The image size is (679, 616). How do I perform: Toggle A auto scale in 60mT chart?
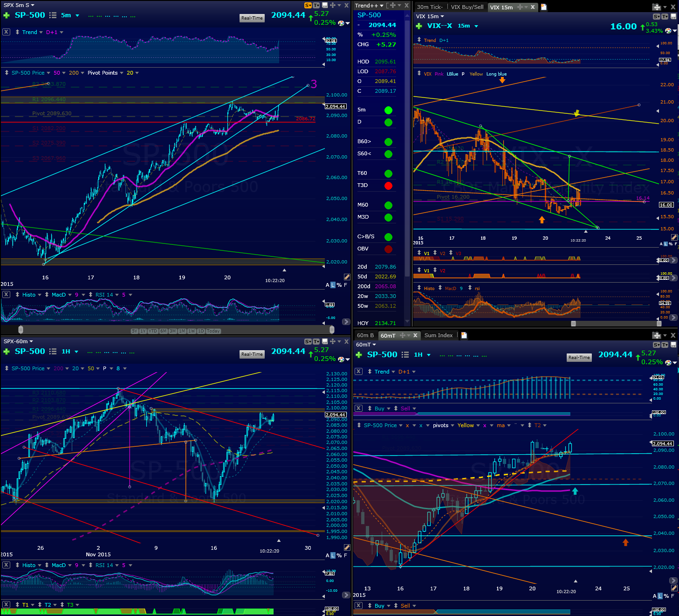[x=655, y=596]
